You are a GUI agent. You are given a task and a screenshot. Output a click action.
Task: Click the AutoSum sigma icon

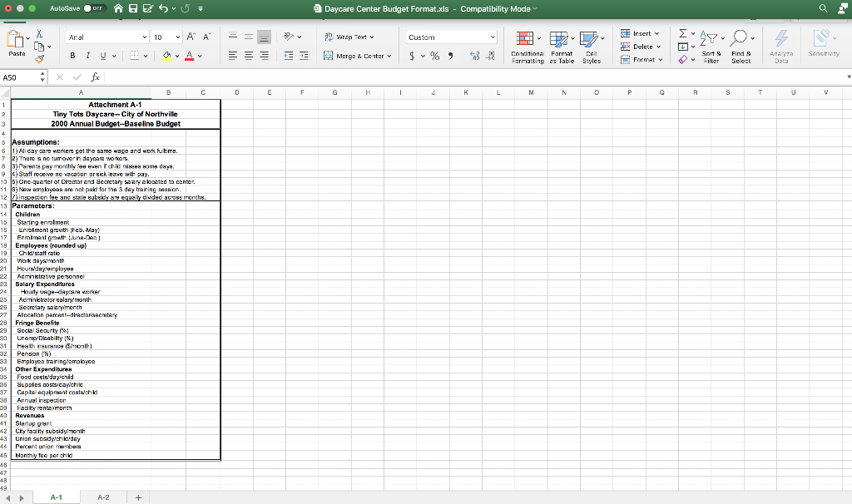coord(683,33)
